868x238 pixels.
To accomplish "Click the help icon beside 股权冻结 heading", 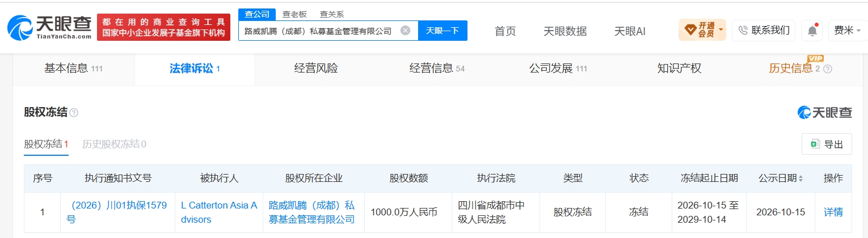I will [x=74, y=113].
